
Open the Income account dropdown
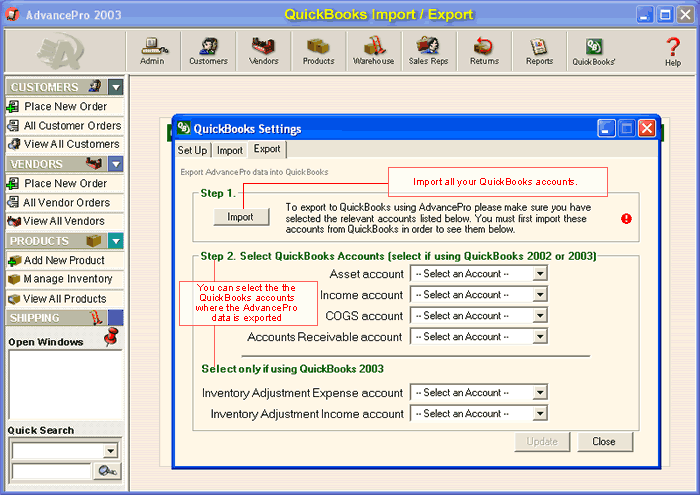[540, 295]
